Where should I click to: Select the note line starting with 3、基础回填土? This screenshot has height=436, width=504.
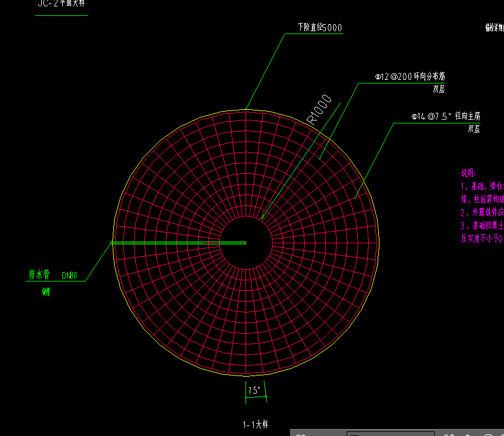coord(482,226)
